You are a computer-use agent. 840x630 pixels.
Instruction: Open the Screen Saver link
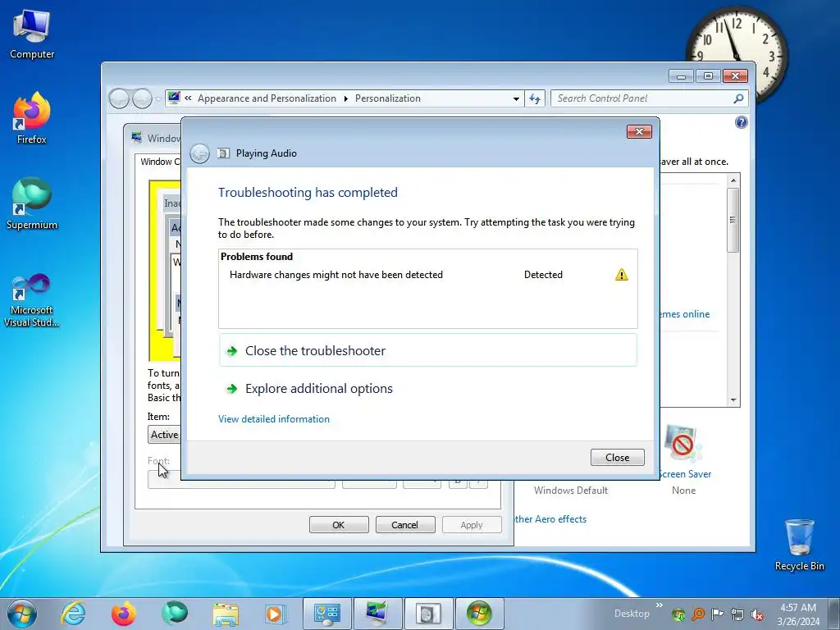click(685, 474)
